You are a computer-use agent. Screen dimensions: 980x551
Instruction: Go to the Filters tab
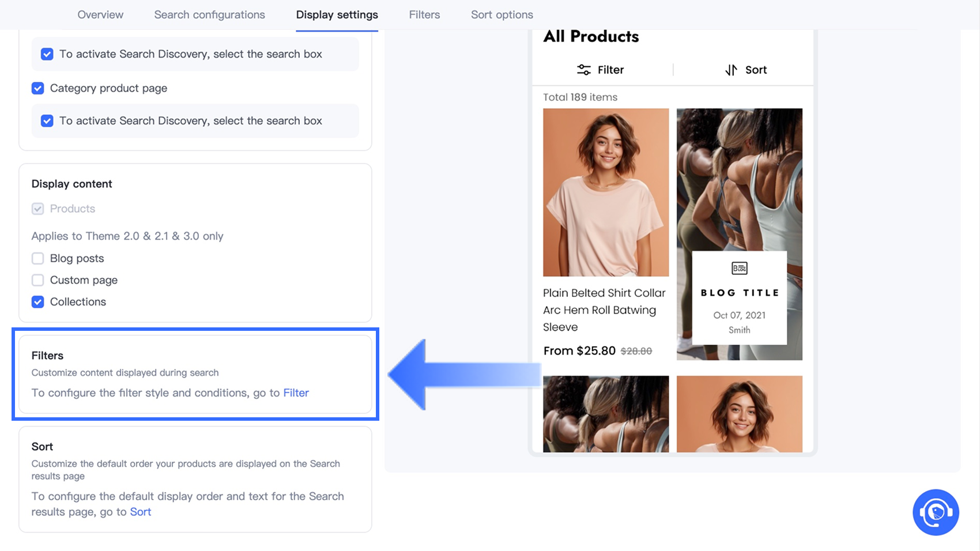point(424,14)
